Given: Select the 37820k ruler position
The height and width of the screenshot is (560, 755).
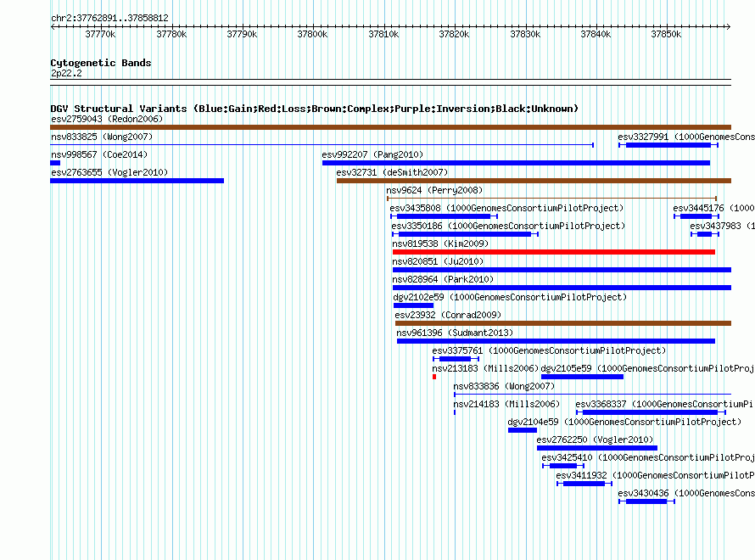Looking at the screenshot, I should pos(454,34).
